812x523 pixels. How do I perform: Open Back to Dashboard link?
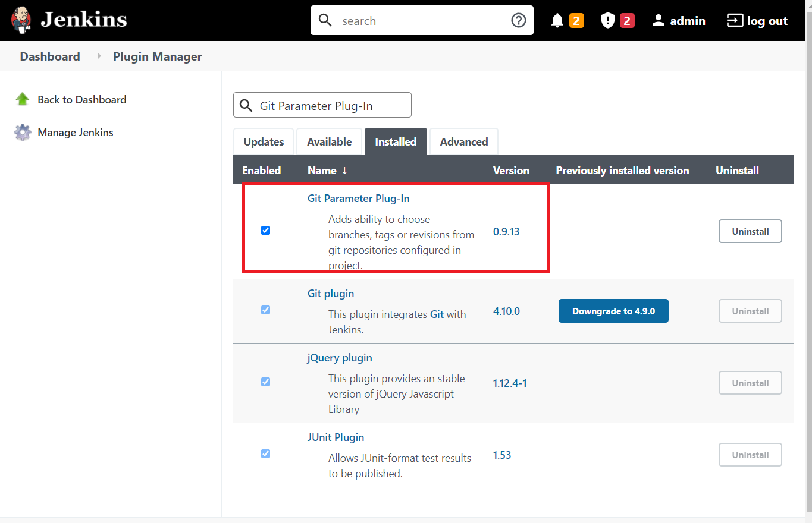coord(82,100)
